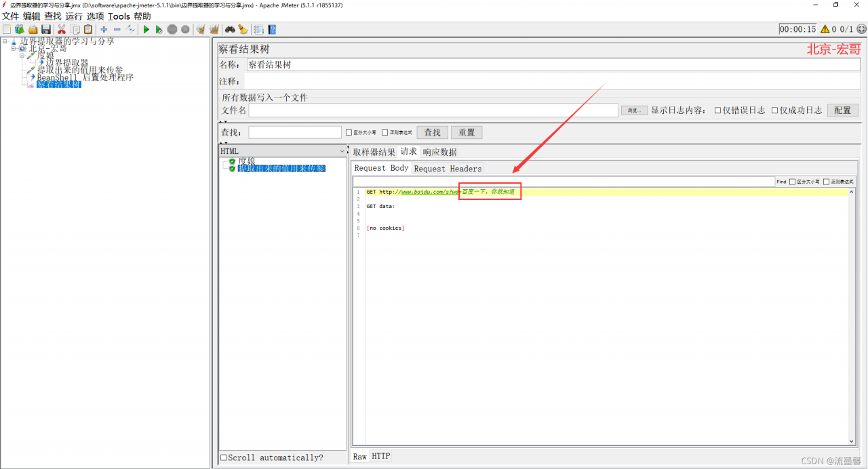The width and height of the screenshot is (868, 469).
Task: Click the 查找 search button
Action: click(x=433, y=133)
